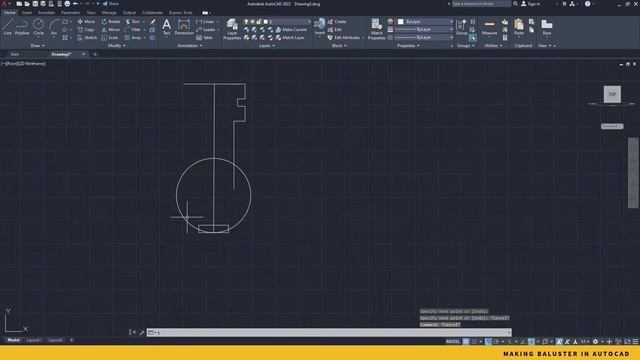Toggle annotation visibility in status bar

[559, 342]
